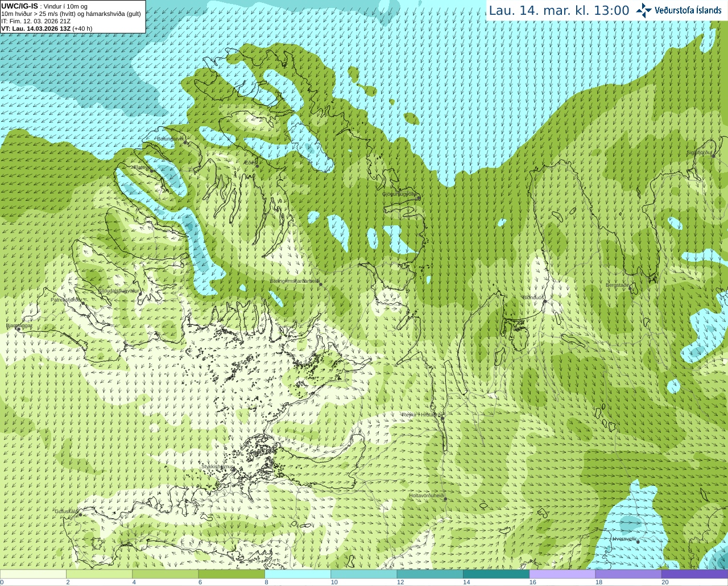Pick the 8–10 light cyan legend swatch
Screen dimensions: 728x586
(x=297, y=574)
